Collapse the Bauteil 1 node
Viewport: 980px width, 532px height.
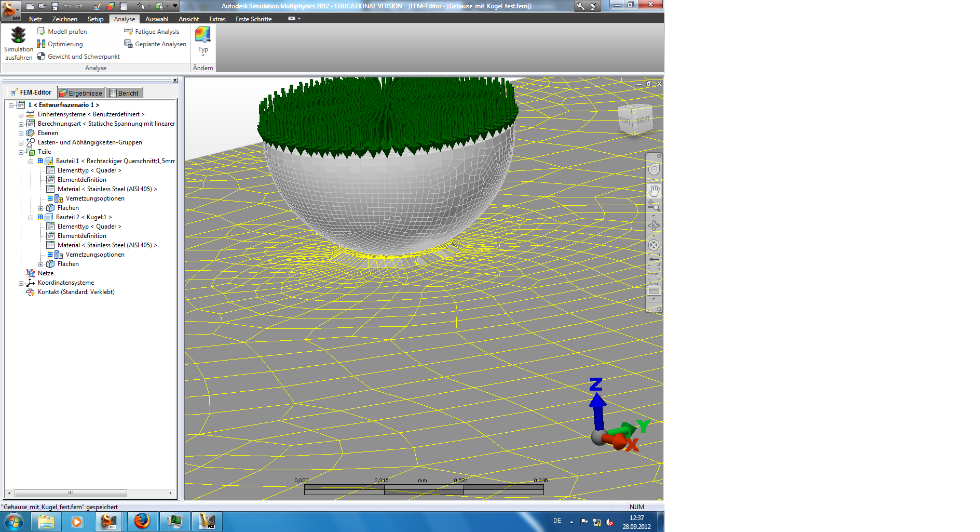pos(31,162)
